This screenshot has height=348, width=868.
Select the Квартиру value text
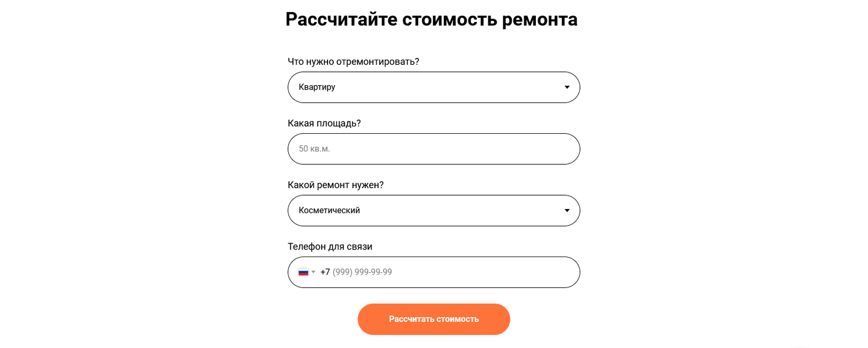tap(317, 87)
